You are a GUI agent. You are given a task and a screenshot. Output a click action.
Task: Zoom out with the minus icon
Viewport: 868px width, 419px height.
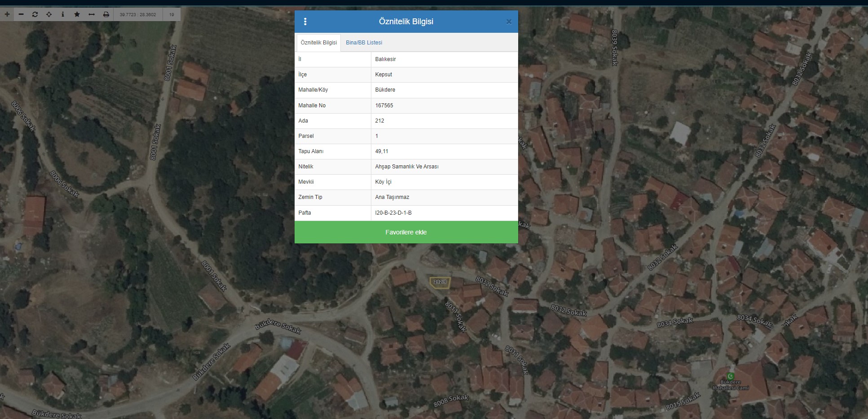pos(21,14)
